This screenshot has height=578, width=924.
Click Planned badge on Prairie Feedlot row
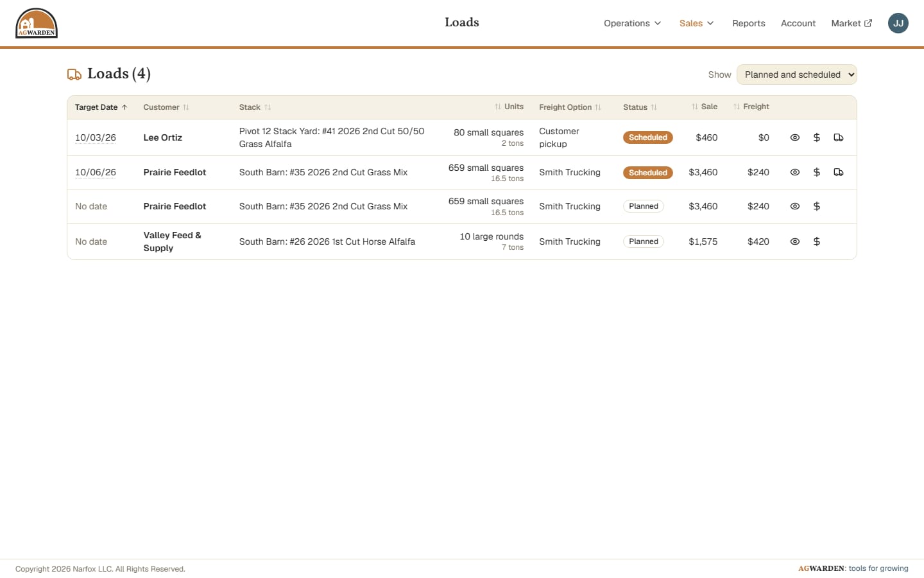coord(644,206)
